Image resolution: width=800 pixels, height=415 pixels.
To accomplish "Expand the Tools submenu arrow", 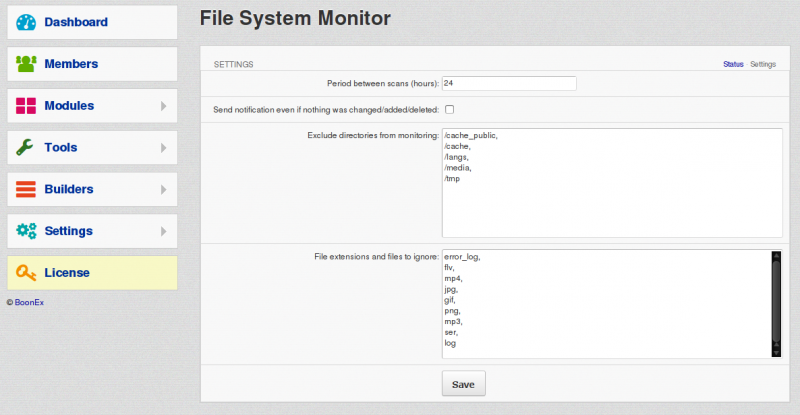I will point(164,148).
